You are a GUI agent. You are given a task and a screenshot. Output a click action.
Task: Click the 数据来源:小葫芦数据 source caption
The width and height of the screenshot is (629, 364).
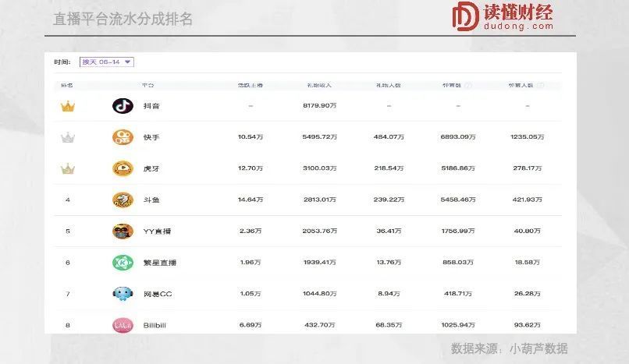[x=509, y=348]
